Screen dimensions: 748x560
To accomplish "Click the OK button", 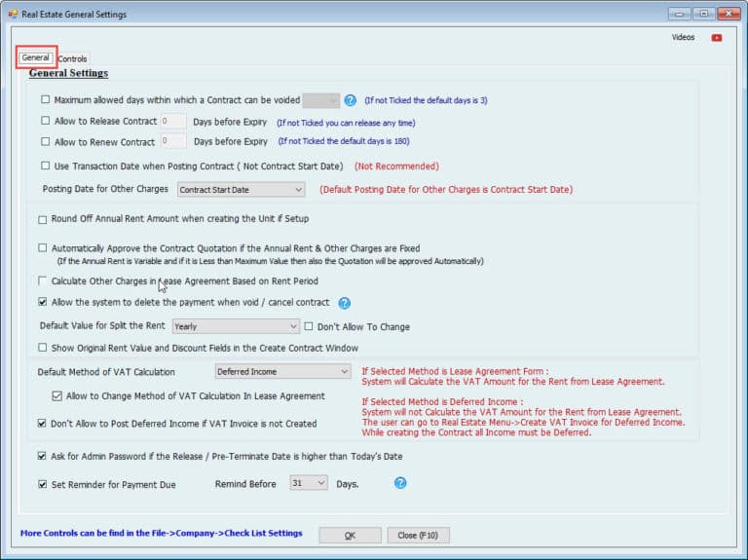I will [x=351, y=536].
